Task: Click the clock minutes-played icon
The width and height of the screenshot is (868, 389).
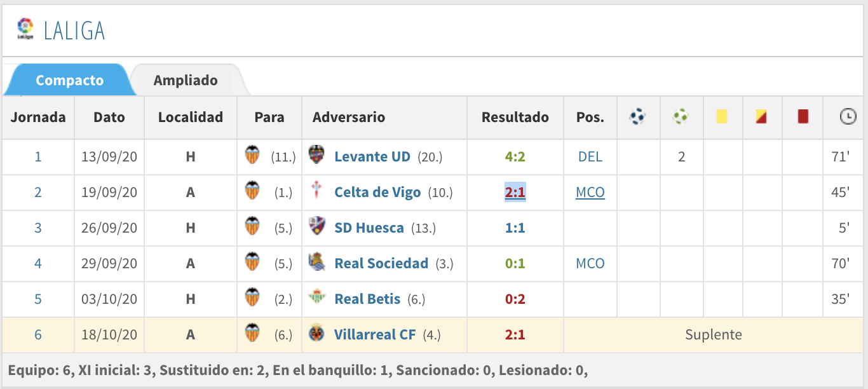Action: point(848,116)
